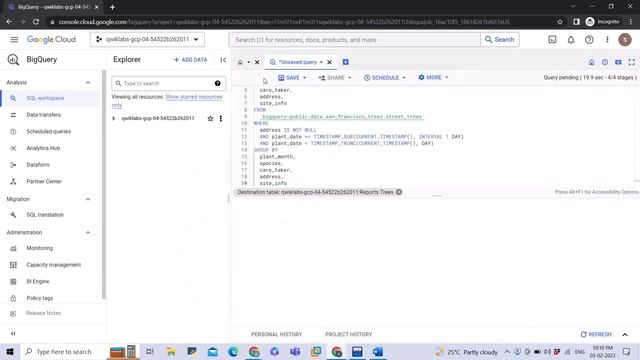The height and width of the screenshot is (360, 640).
Task: Open weather widget in taskbar
Action: click(x=467, y=352)
